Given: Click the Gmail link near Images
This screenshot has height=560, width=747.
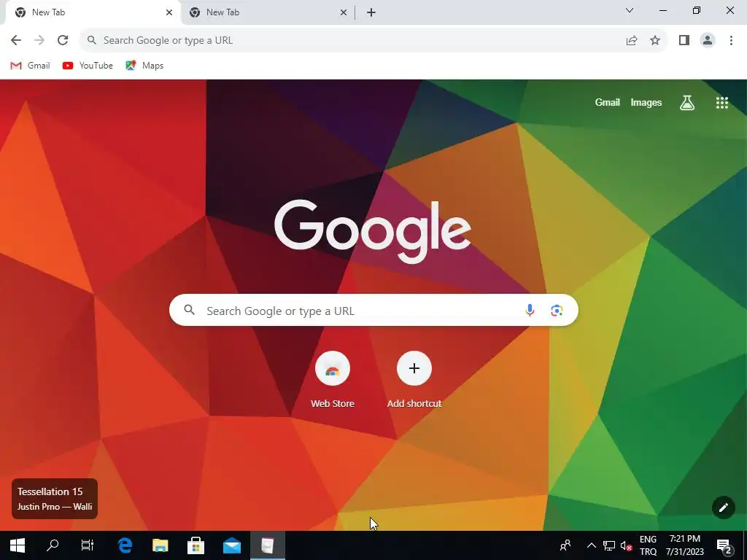Looking at the screenshot, I should (607, 102).
